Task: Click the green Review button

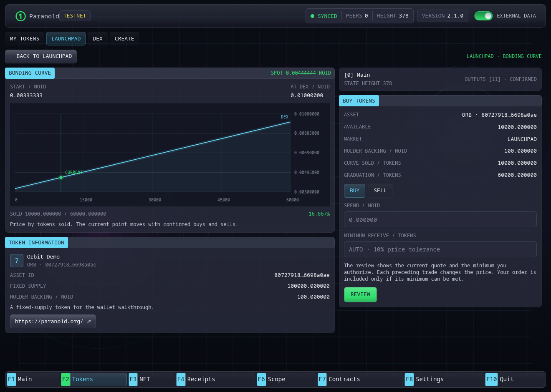Action: 360,294
